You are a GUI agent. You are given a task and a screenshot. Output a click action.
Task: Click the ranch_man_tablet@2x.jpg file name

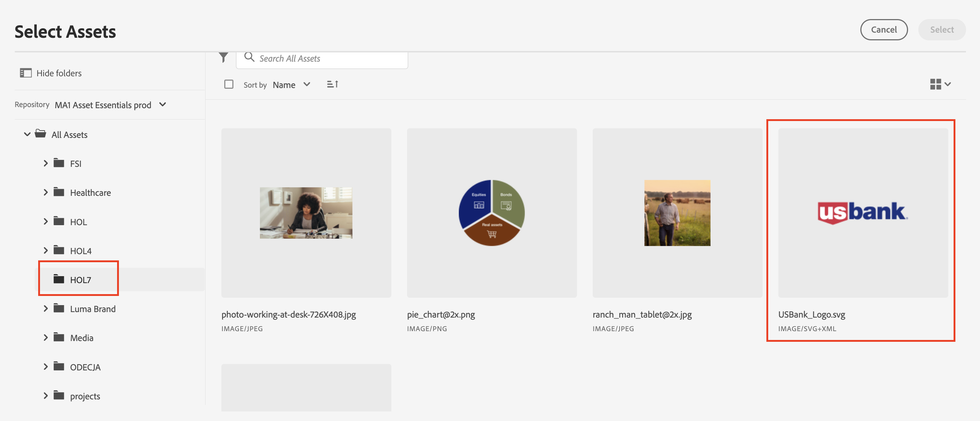pyautogui.click(x=642, y=315)
